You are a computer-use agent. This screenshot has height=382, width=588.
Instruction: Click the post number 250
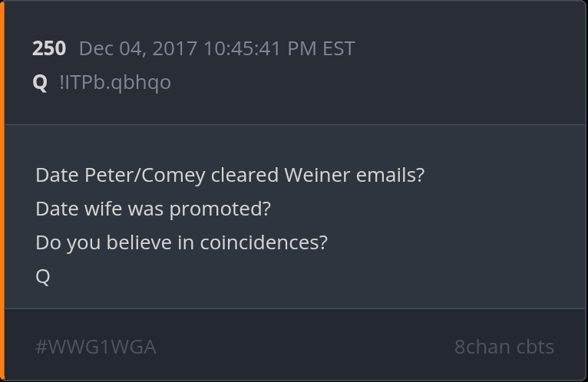point(49,48)
